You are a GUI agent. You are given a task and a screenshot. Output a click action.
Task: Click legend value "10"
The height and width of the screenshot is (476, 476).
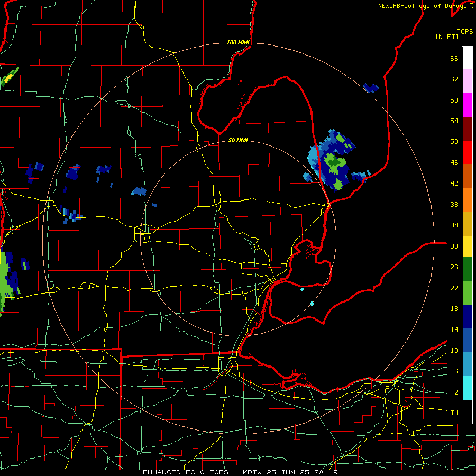(x=454, y=350)
